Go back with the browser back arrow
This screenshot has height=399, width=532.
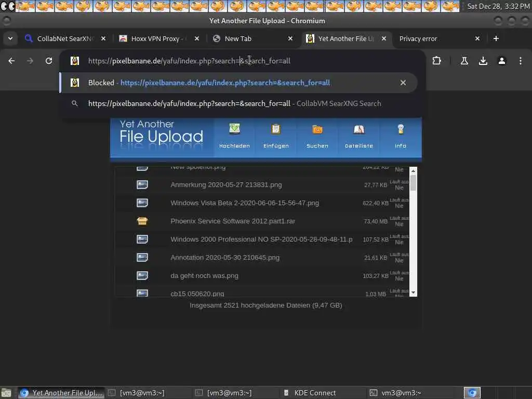point(11,61)
